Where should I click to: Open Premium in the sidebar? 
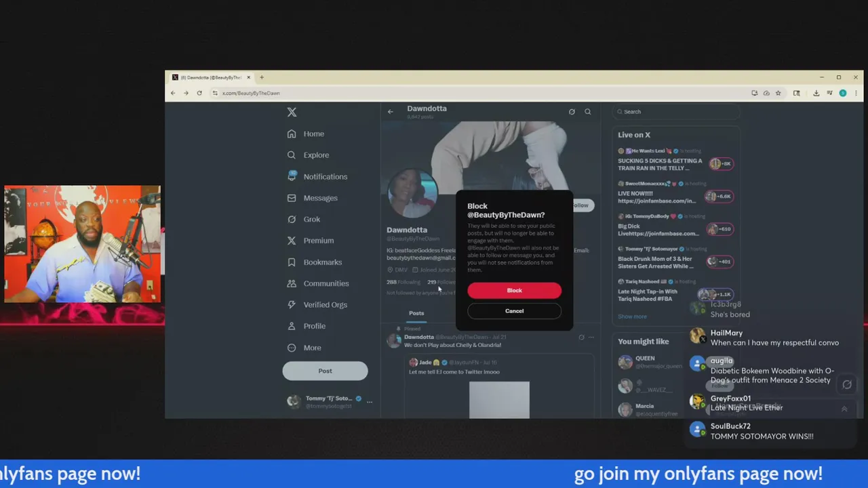[318, 241]
